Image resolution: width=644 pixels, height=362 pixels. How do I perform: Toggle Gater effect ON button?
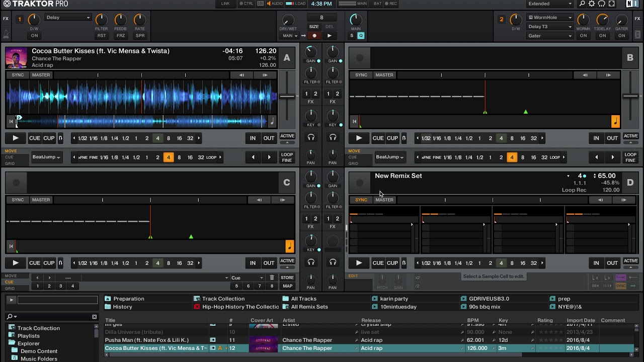(x=622, y=36)
